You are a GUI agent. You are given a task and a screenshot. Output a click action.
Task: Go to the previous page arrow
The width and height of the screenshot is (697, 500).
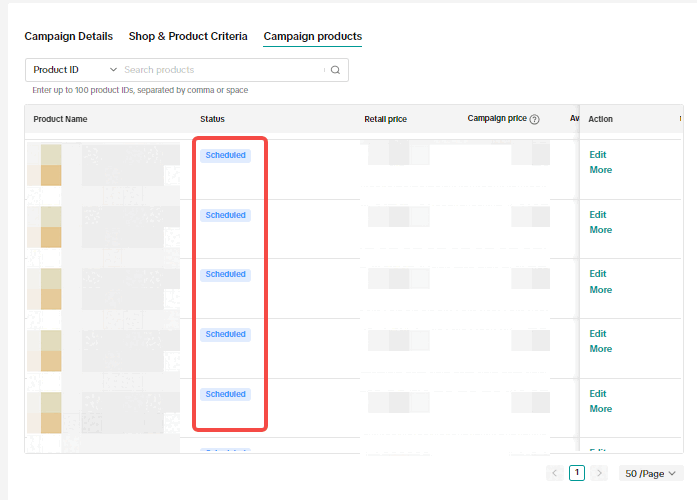point(554,473)
